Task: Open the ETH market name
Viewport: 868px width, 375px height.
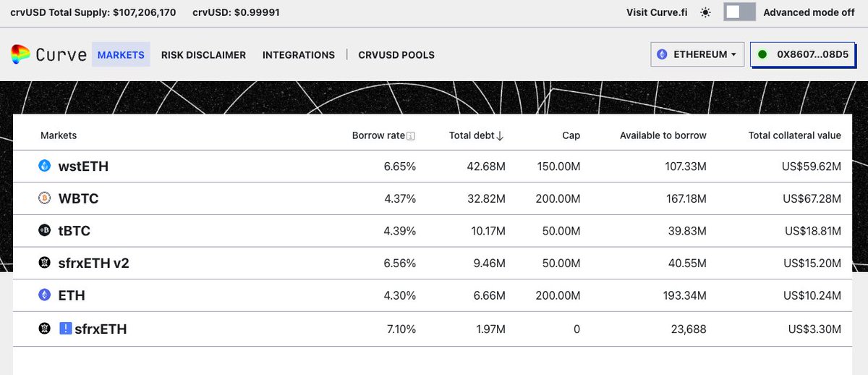Action: 72,295
